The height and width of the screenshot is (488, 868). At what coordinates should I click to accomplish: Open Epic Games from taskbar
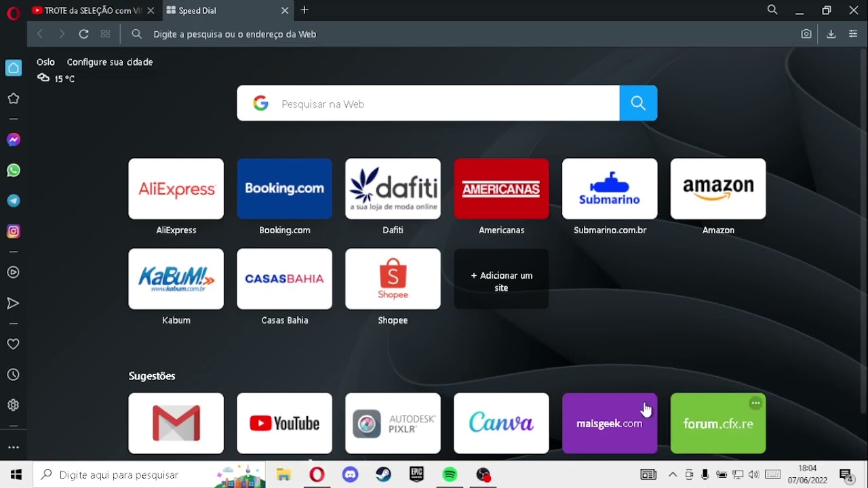tap(416, 474)
